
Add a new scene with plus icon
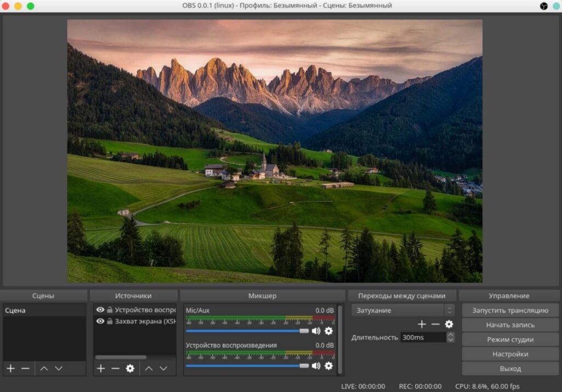click(x=10, y=368)
